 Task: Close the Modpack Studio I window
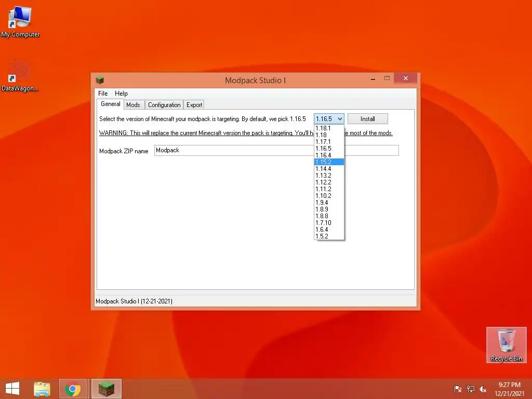click(x=405, y=78)
